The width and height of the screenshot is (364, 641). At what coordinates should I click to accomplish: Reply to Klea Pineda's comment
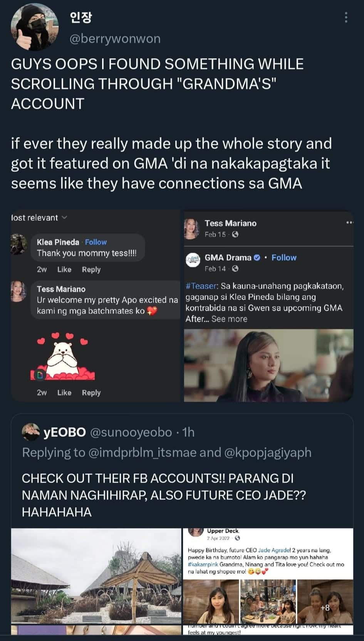pos(91,270)
